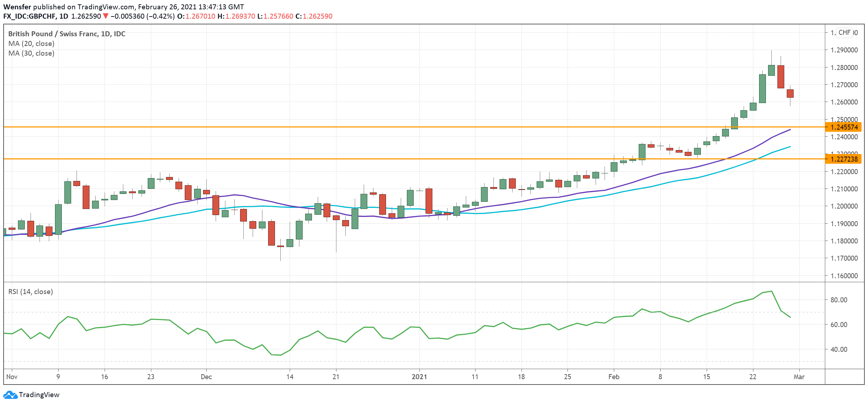The height and width of the screenshot is (405, 868).
Task: Click the TradingView cloud logo icon
Action: coord(10,395)
